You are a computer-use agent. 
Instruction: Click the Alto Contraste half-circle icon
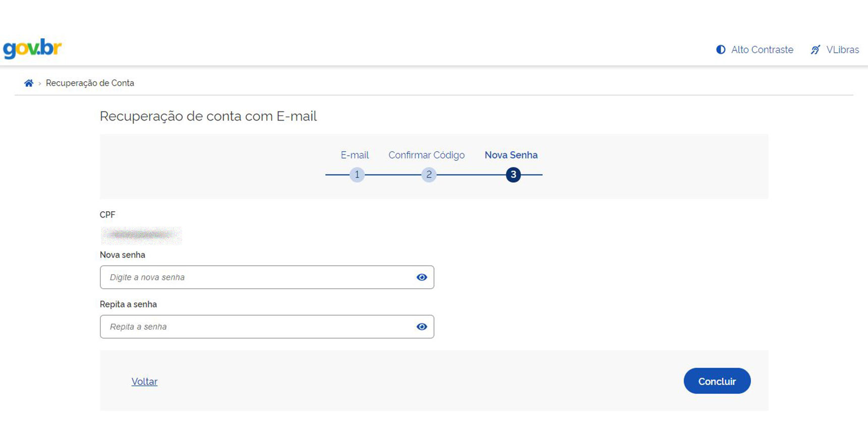pyautogui.click(x=721, y=49)
